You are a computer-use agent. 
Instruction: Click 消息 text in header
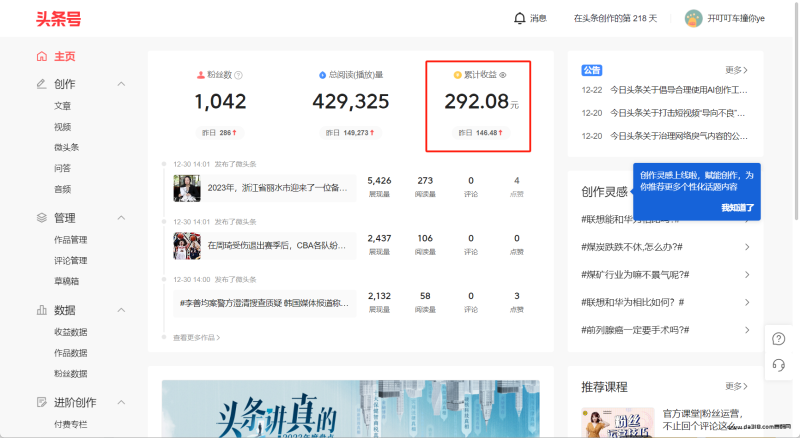pyautogui.click(x=538, y=18)
